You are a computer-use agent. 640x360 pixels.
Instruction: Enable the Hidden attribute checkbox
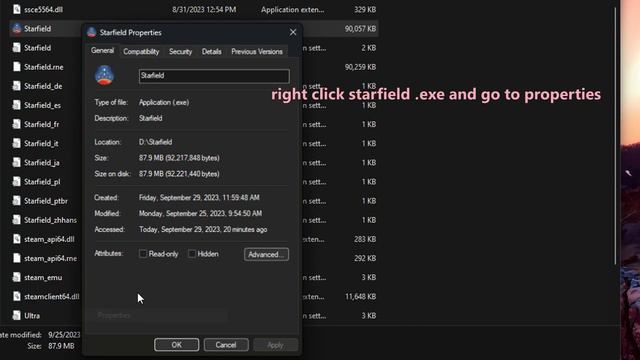click(191, 254)
